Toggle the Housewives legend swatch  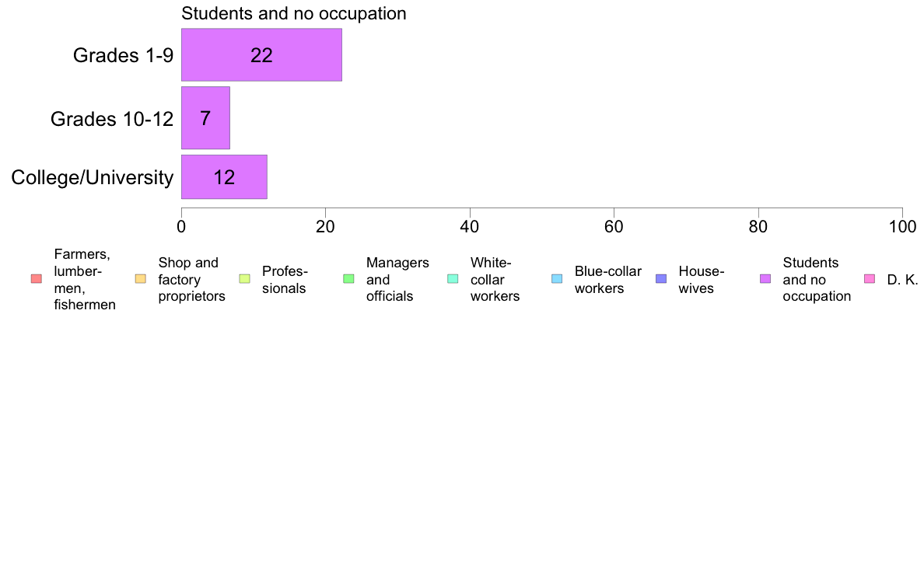[661, 279]
